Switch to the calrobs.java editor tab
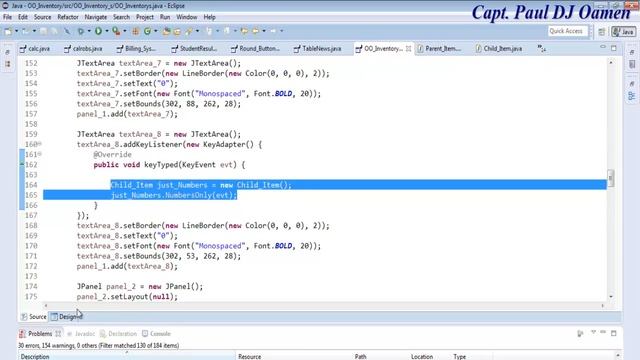The height and width of the screenshot is (360, 640). [x=83, y=49]
